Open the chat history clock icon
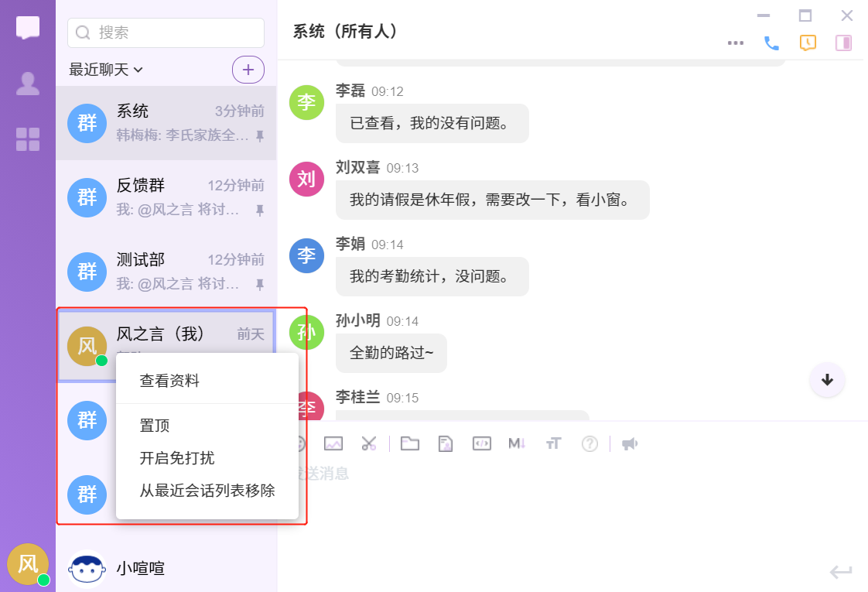Viewport: 868px width, 592px height. 808,43
